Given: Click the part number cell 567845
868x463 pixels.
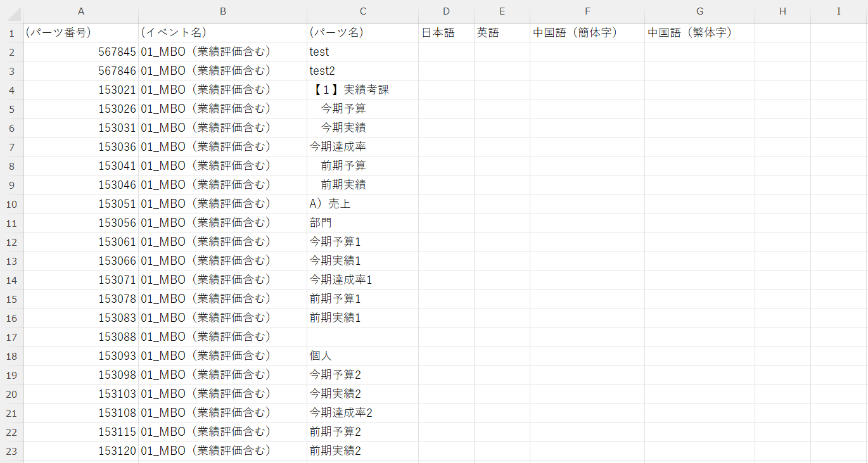Looking at the screenshot, I should tap(81, 51).
